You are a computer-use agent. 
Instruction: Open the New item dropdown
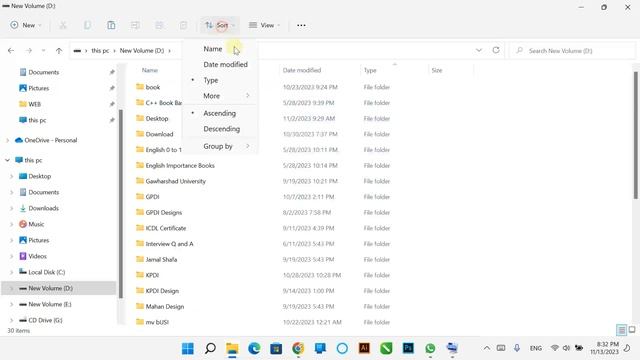pos(26,25)
